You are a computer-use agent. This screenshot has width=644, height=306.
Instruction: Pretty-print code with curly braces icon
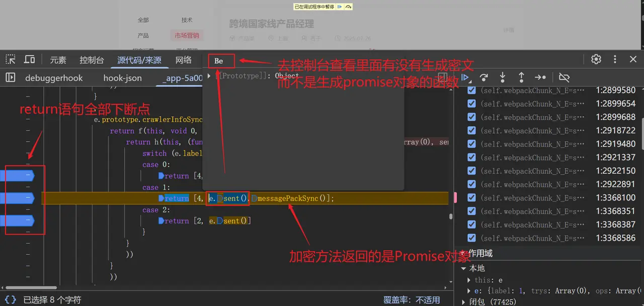pyautogui.click(x=11, y=300)
